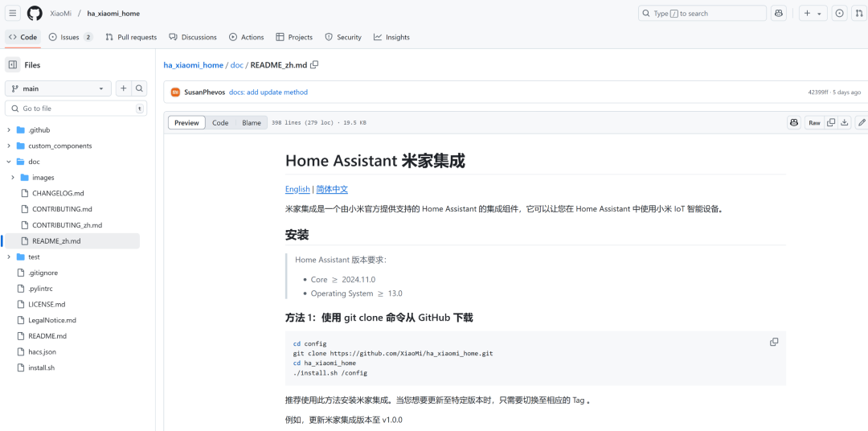Image resolution: width=868 pixels, height=431 pixels.
Task: Open the Actions tab
Action: coord(247,37)
